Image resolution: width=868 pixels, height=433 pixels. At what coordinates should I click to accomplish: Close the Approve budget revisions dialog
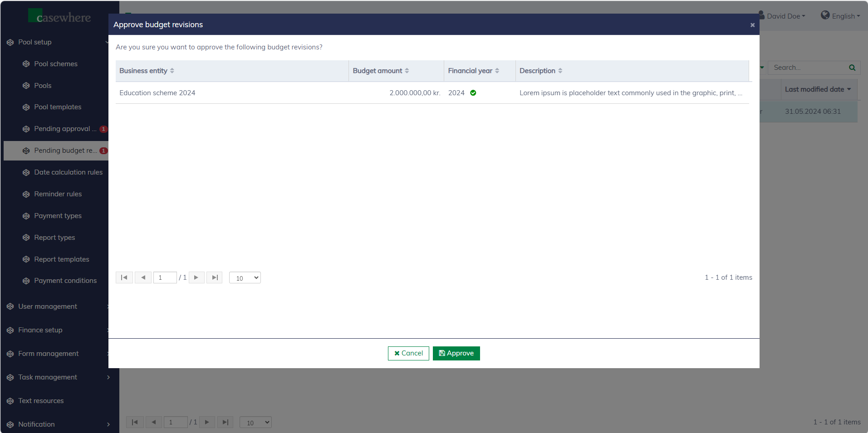coord(752,25)
